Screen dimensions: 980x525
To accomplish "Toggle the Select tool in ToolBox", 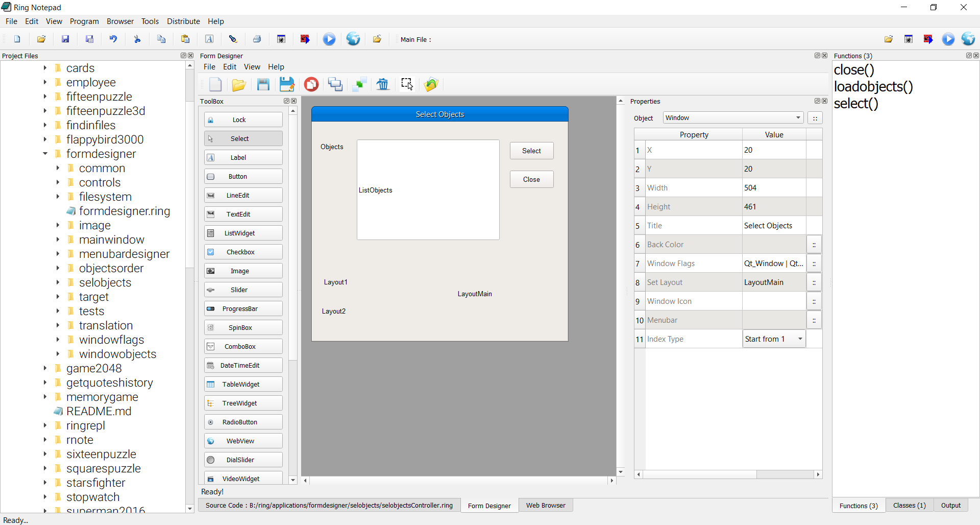I will (243, 139).
